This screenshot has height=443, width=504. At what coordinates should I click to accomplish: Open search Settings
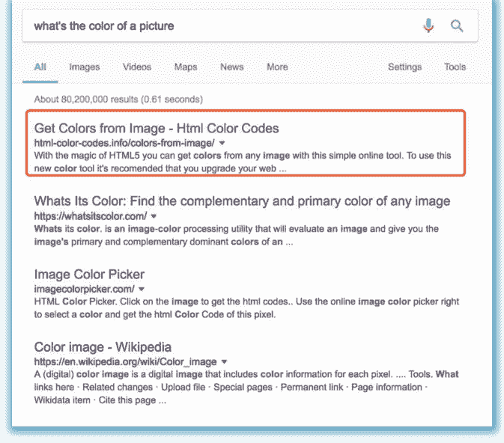point(404,67)
